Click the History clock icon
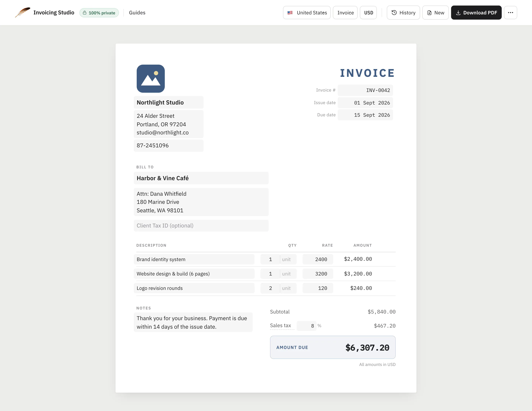This screenshot has width=532, height=411. pyautogui.click(x=394, y=13)
